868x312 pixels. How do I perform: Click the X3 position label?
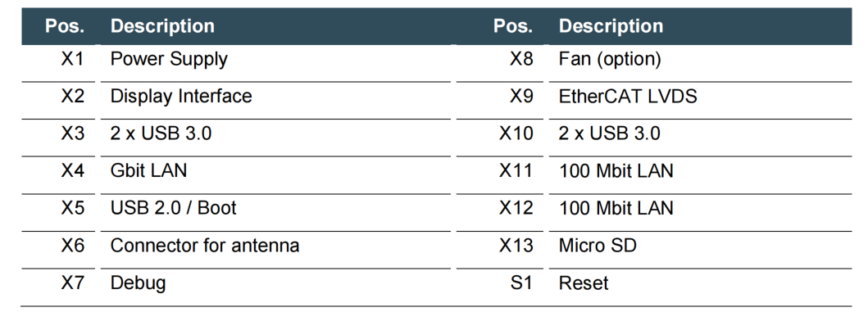[x=72, y=133]
